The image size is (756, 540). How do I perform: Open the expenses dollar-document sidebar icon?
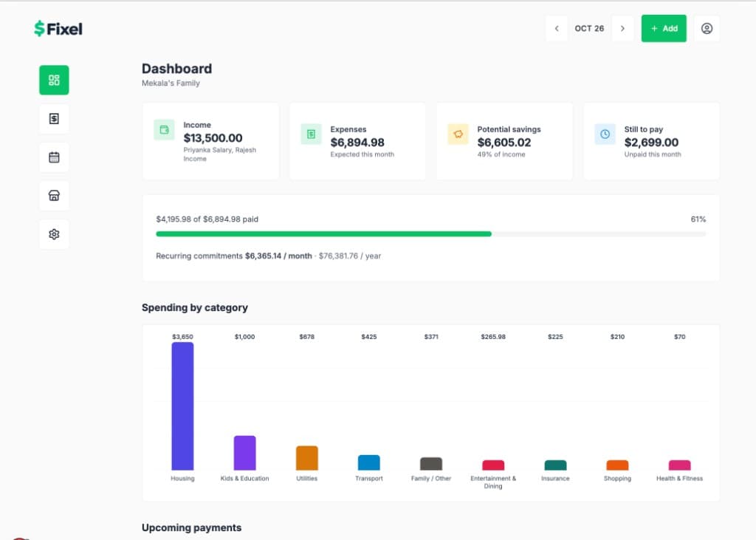click(x=54, y=119)
